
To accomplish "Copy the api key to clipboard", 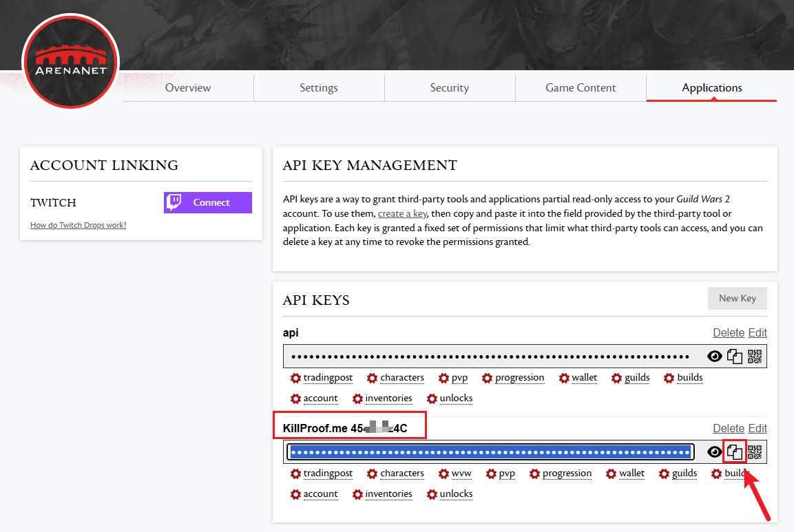I will (x=734, y=357).
